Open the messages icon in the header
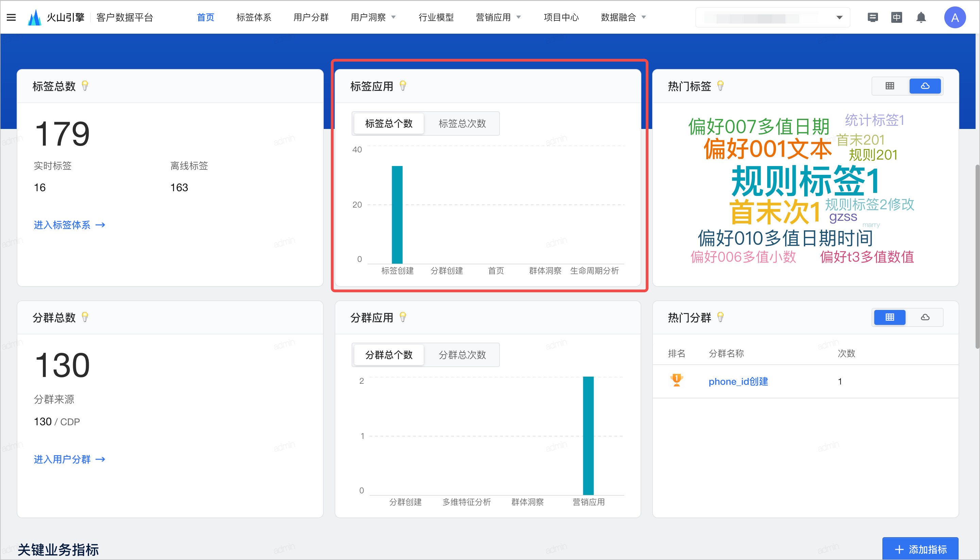This screenshot has width=980, height=560. point(873,17)
